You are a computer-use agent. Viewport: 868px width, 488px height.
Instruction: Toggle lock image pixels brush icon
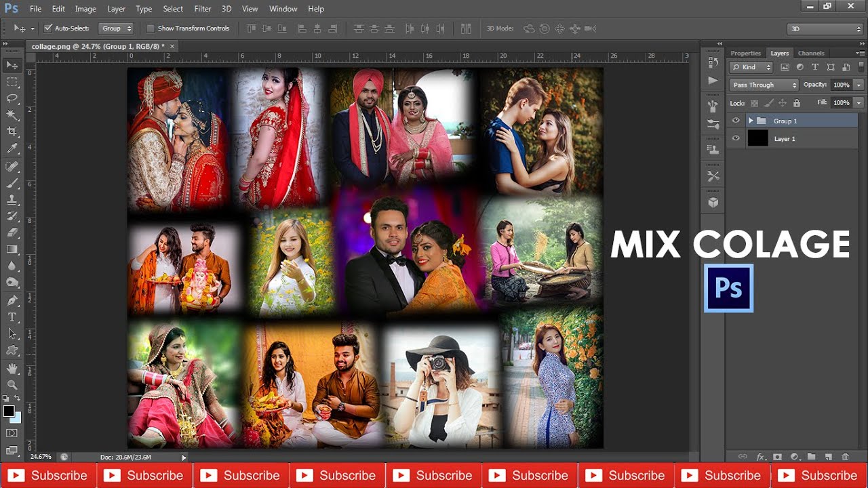pyautogui.click(x=769, y=103)
